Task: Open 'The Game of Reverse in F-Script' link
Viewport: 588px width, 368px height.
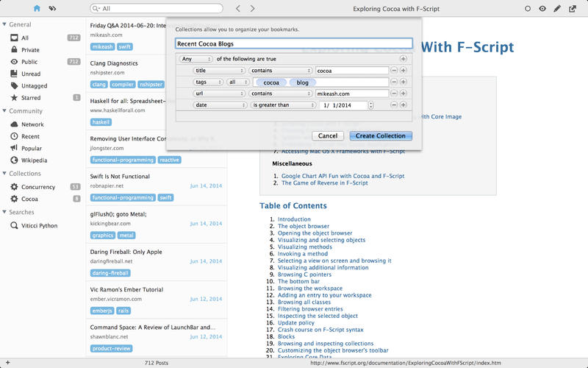Action: (324, 183)
